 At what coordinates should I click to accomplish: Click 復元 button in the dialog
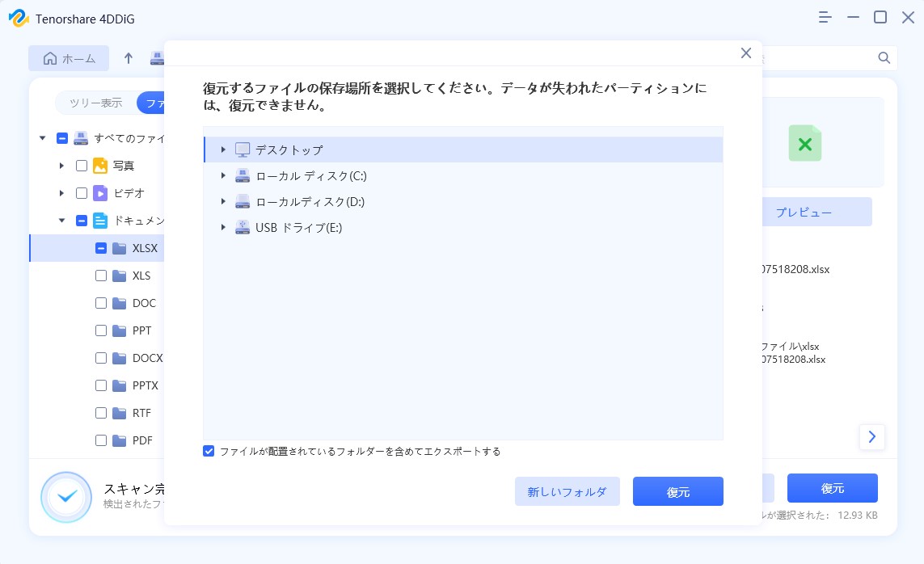click(677, 491)
